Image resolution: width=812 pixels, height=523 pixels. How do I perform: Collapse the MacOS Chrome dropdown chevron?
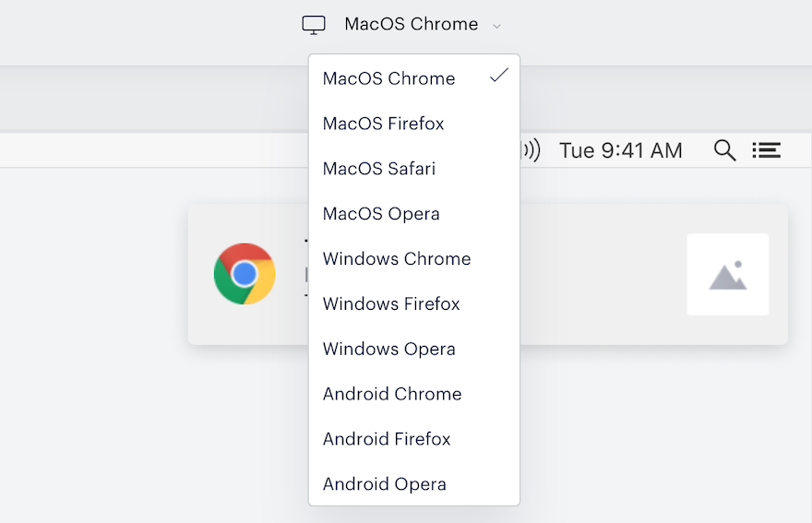[496, 26]
